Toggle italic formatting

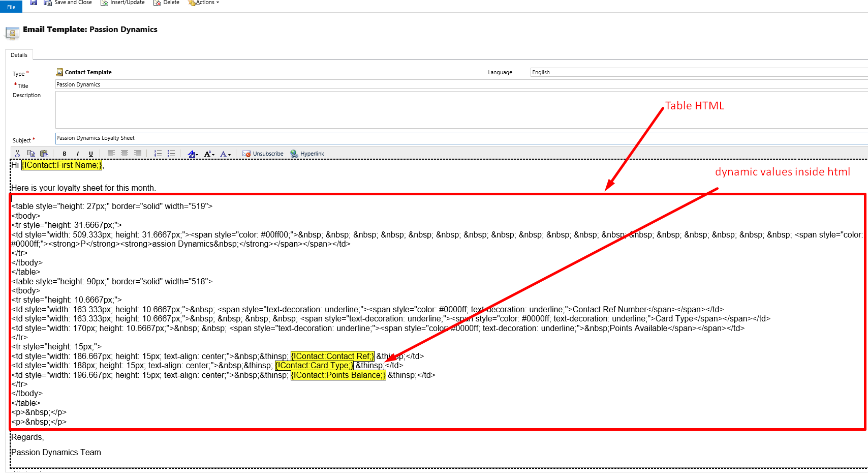(78, 154)
